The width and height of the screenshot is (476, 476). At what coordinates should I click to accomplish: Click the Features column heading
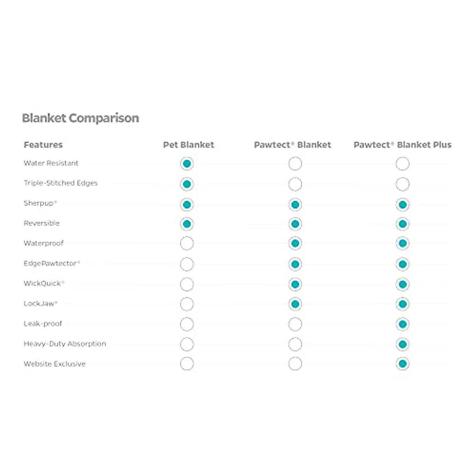pos(43,145)
